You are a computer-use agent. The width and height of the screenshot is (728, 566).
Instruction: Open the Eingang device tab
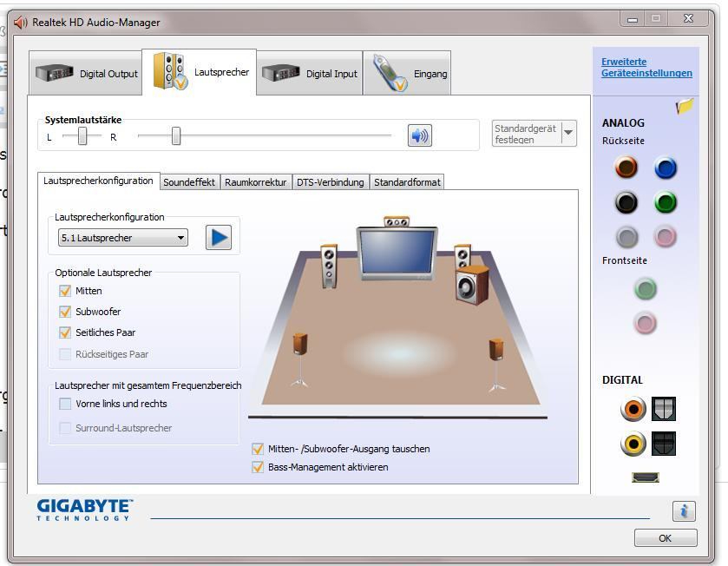[407, 74]
